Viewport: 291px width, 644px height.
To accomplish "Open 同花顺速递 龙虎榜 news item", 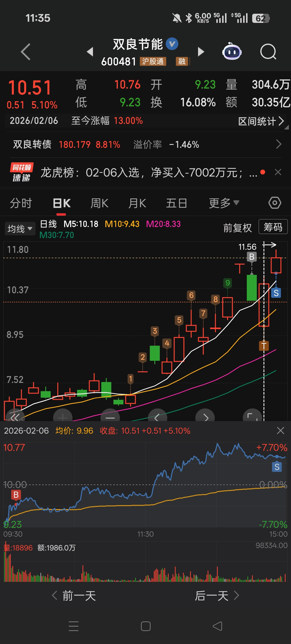I will tap(135, 172).
